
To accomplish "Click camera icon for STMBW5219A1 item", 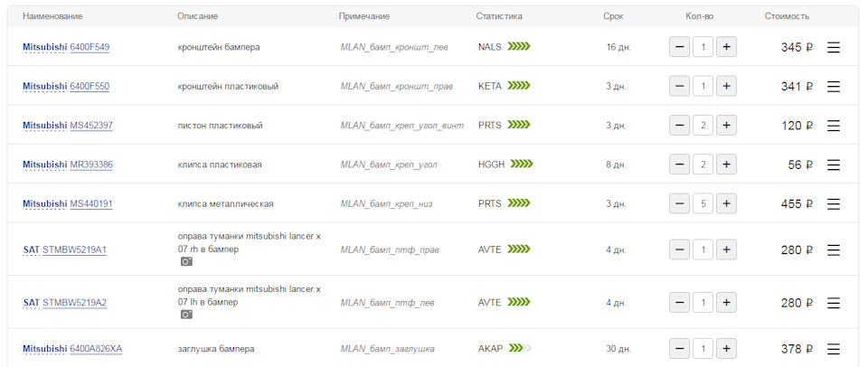I will [x=186, y=261].
